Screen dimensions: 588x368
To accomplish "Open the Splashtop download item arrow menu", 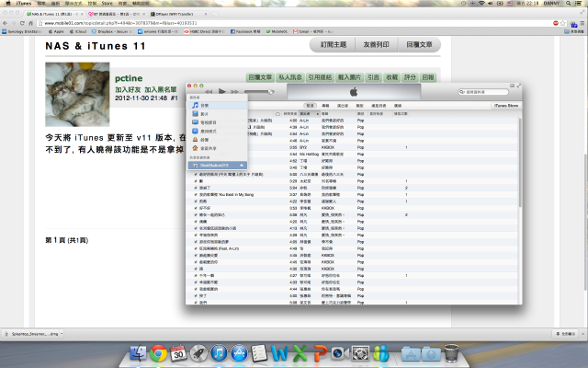I will point(62,334).
